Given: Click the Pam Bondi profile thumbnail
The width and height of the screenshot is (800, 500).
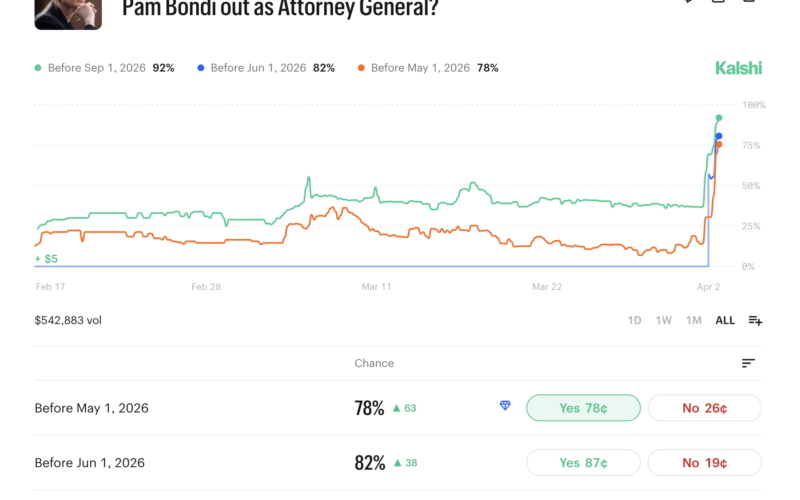Looking at the screenshot, I should pyautogui.click(x=67, y=12).
